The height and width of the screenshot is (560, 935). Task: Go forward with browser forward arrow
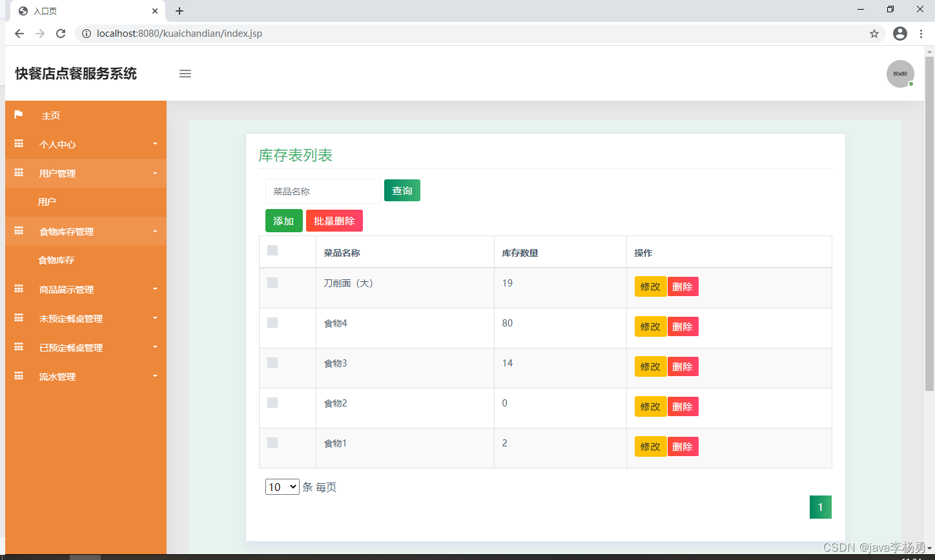(x=40, y=34)
